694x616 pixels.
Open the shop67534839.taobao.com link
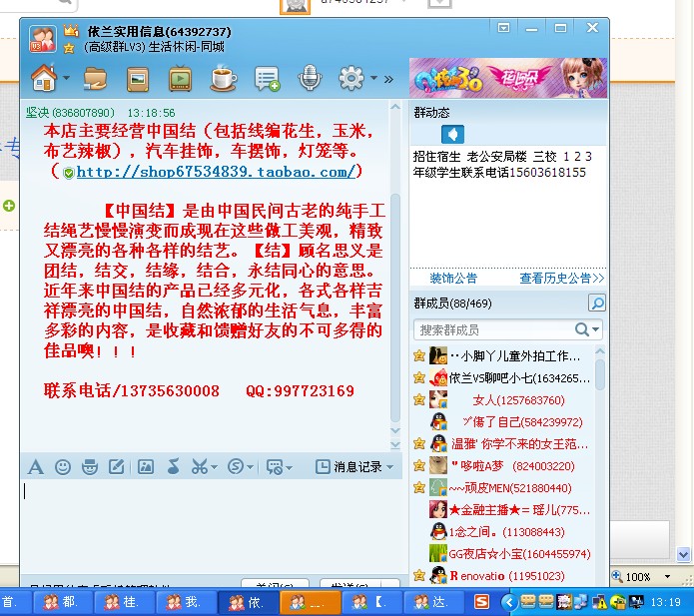(215, 172)
